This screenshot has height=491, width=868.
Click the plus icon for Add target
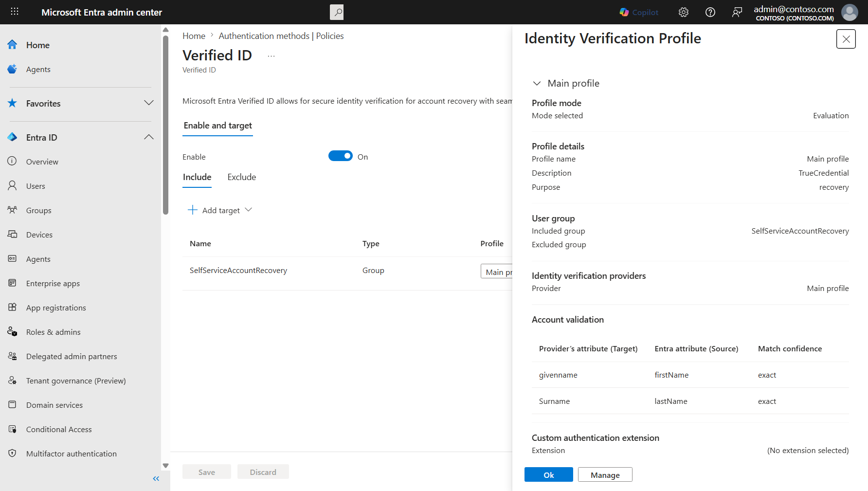point(193,210)
